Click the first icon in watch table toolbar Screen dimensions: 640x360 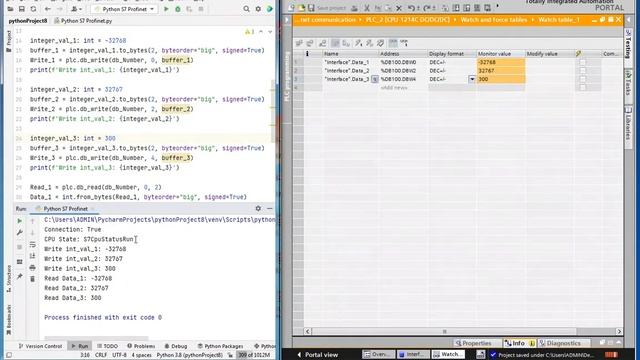[x=299, y=43]
